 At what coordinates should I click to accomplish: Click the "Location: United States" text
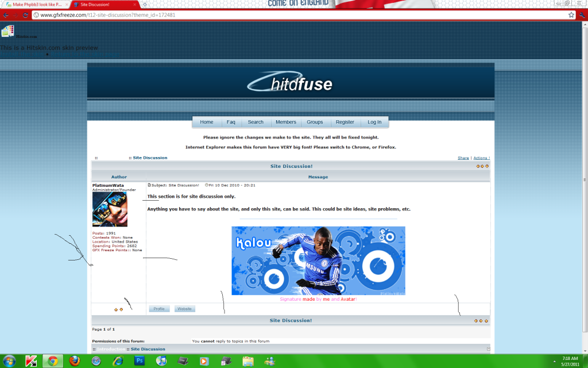(115, 242)
